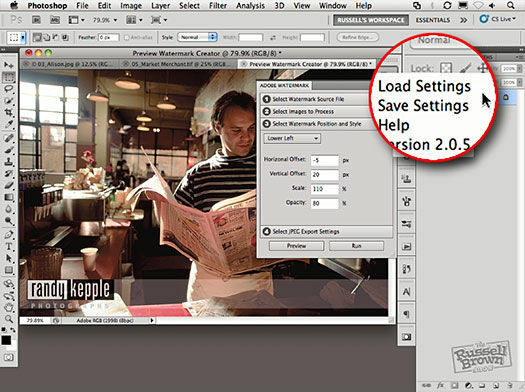
Task: Switch to Russell's Workspace
Action: tap(371, 20)
